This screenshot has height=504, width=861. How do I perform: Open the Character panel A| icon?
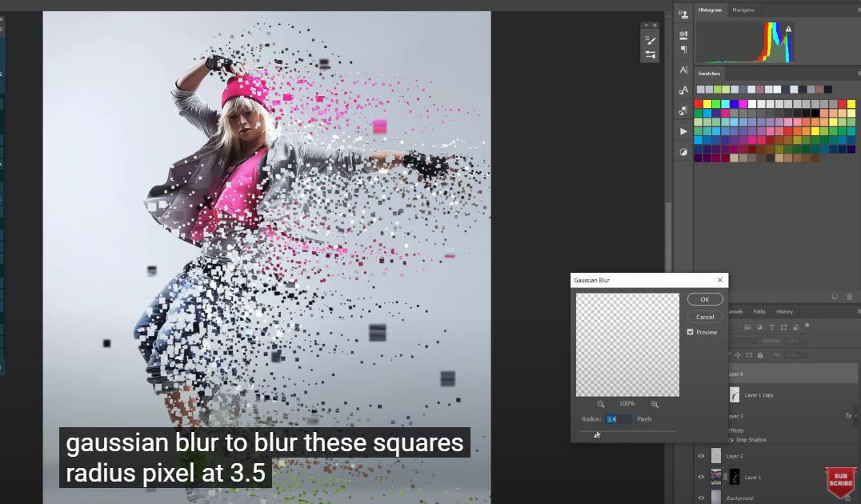click(x=683, y=70)
